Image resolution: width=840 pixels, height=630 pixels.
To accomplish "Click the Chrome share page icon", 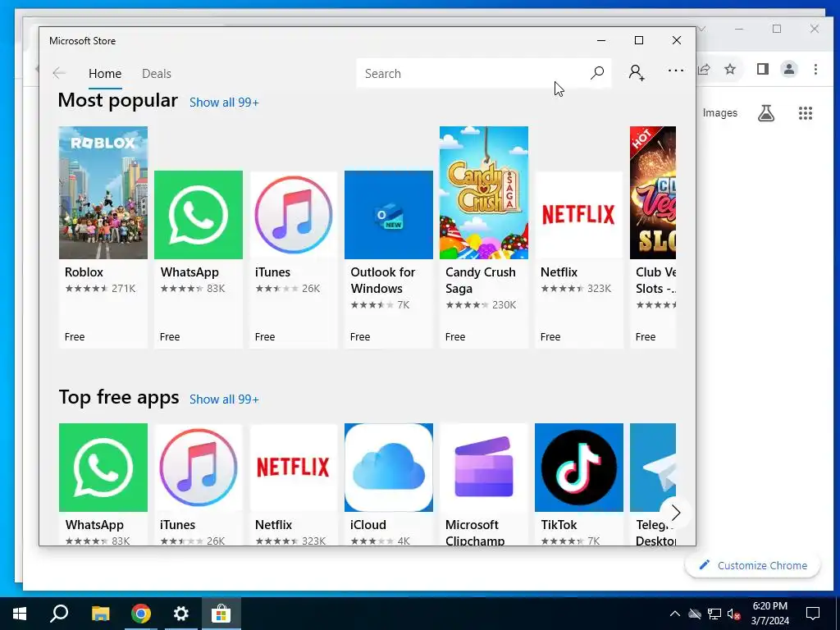I will click(704, 69).
